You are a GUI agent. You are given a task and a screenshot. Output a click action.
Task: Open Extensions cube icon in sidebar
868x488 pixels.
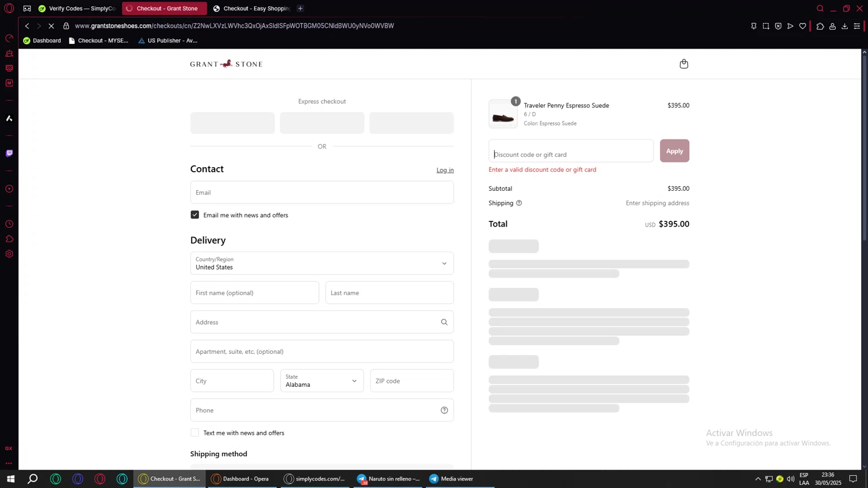9,239
